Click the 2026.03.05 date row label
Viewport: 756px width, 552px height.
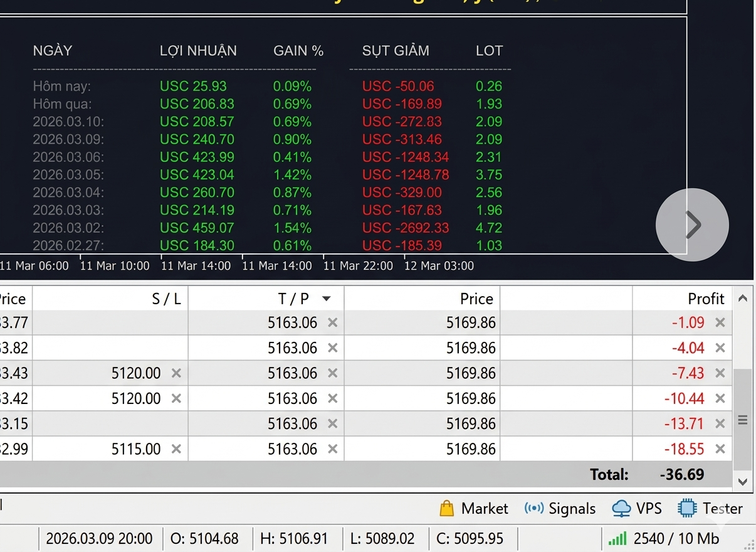point(68,175)
